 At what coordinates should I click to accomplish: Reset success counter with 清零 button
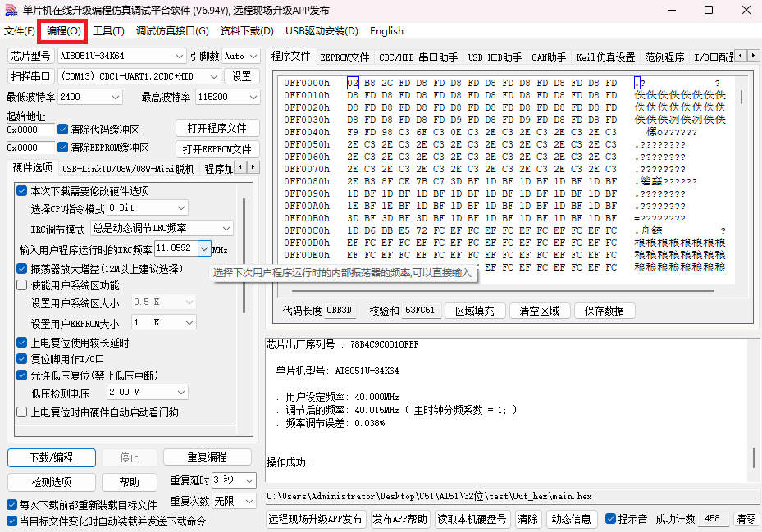(746, 520)
